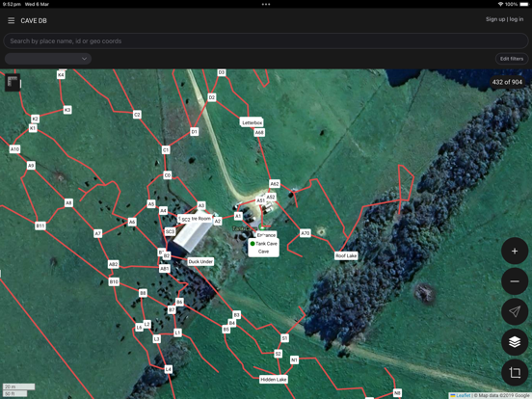Select station marker N8
532x399 pixels.
click(397, 393)
